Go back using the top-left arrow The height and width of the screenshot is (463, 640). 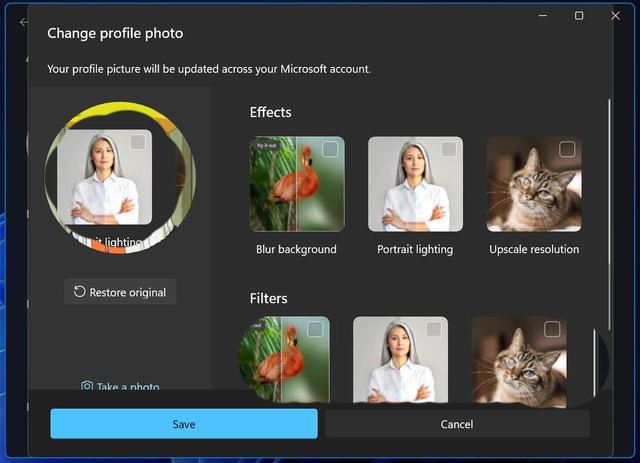tap(24, 22)
